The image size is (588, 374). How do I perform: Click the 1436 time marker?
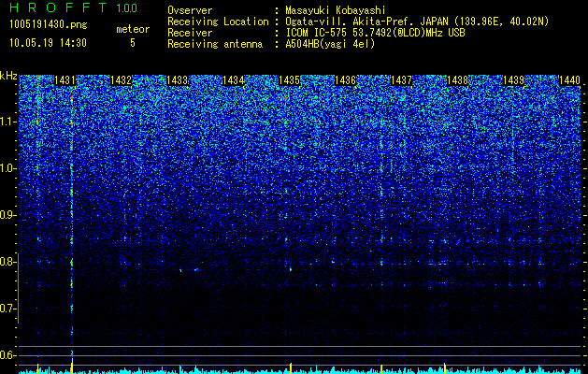(345, 80)
